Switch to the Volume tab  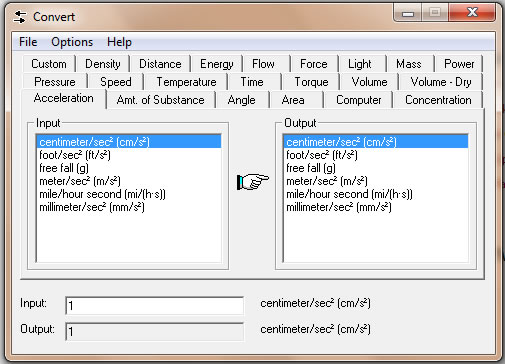(x=369, y=82)
